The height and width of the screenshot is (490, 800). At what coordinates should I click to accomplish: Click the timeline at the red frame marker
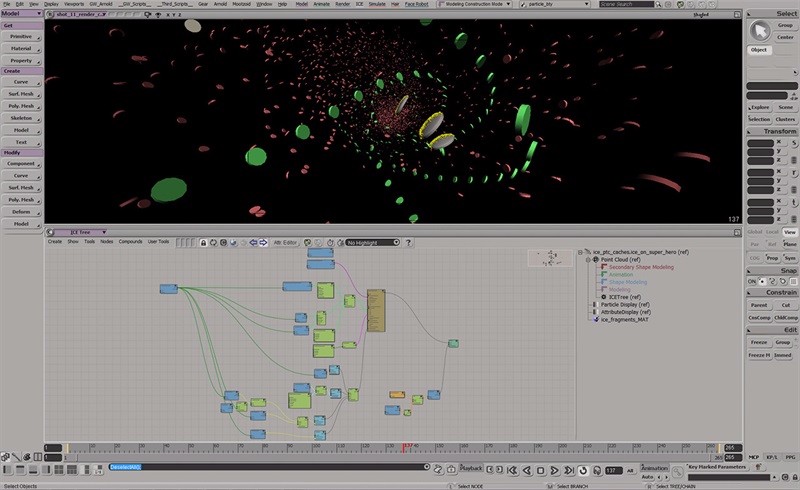[x=405, y=447]
